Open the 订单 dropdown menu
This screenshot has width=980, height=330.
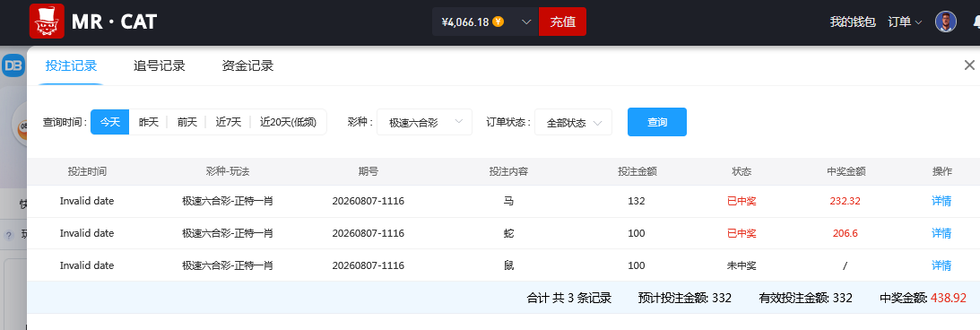click(x=905, y=22)
